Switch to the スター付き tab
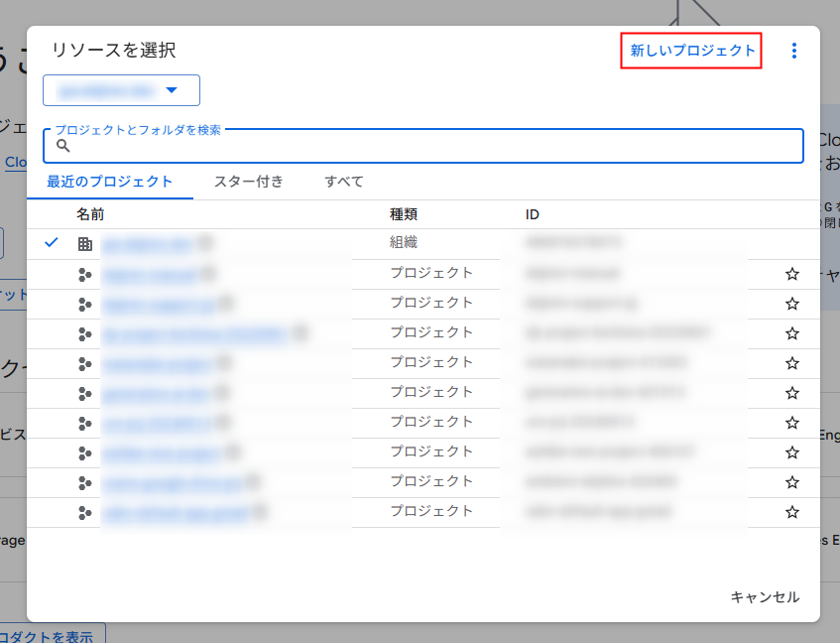840x643 pixels. click(x=249, y=182)
